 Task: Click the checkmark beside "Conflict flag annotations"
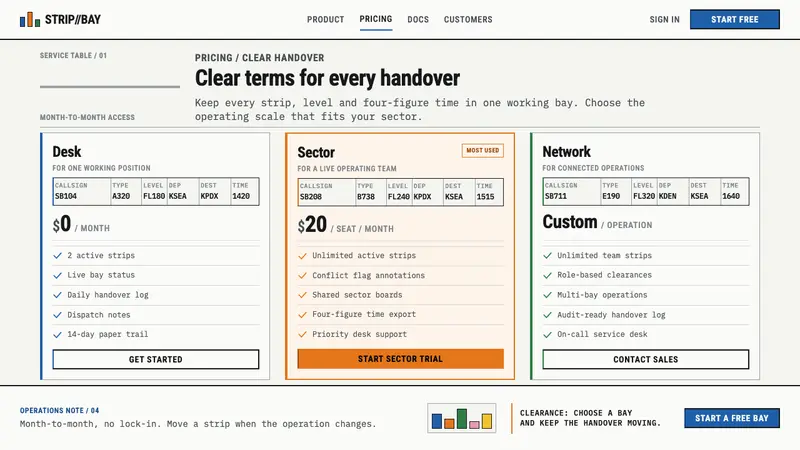tap(303, 276)
